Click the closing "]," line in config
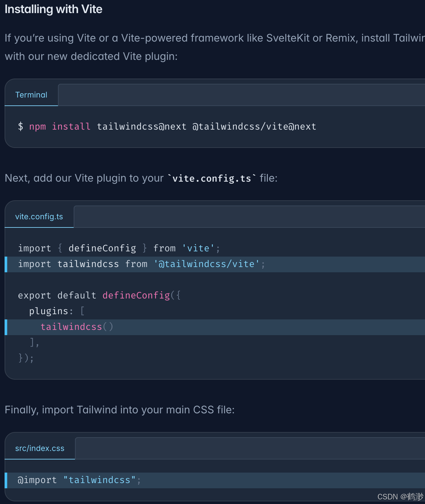The width and height of the screenshot is (425, 504). (34, 342)
